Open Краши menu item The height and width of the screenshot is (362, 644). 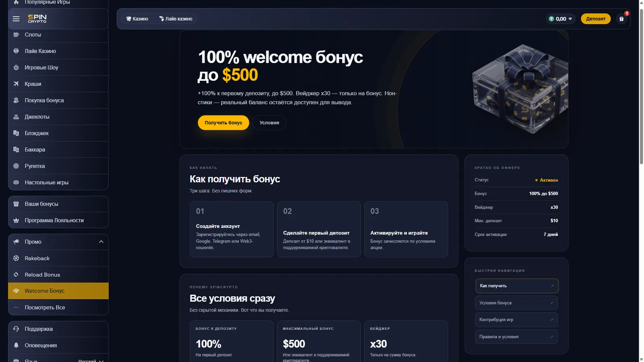tap(58, 84)
